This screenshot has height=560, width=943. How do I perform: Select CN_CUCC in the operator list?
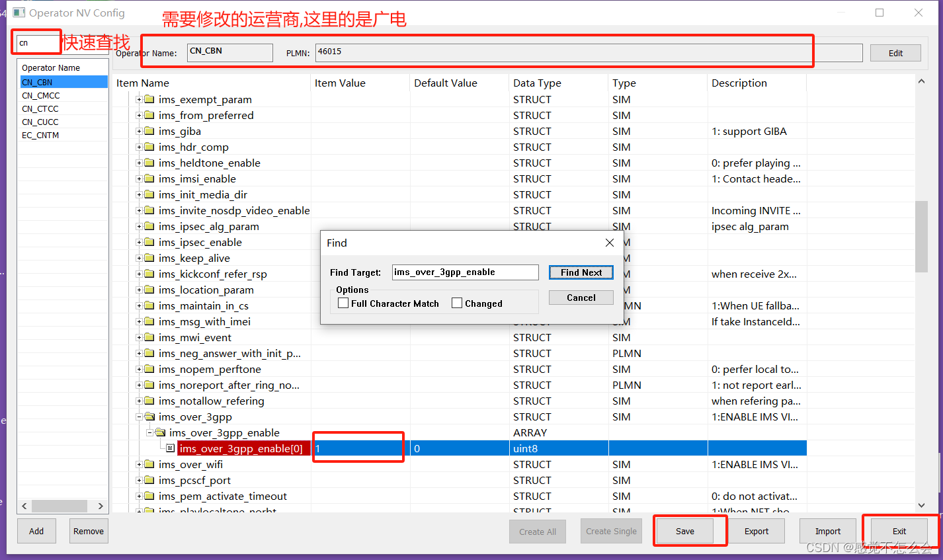tap(38, 122)
